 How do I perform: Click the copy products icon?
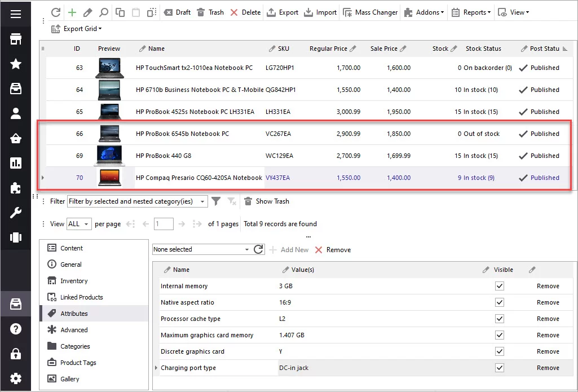click(x=120, y=12)
